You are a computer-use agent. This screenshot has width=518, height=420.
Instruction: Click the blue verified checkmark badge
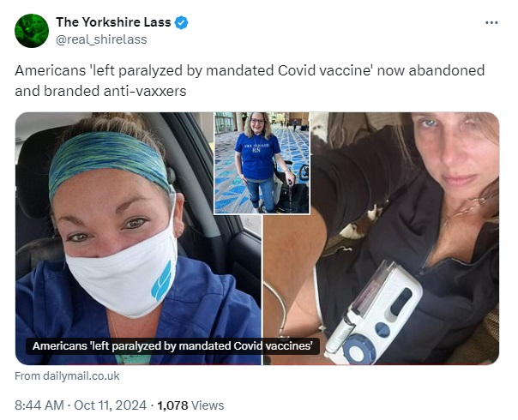tap(181, 22)
